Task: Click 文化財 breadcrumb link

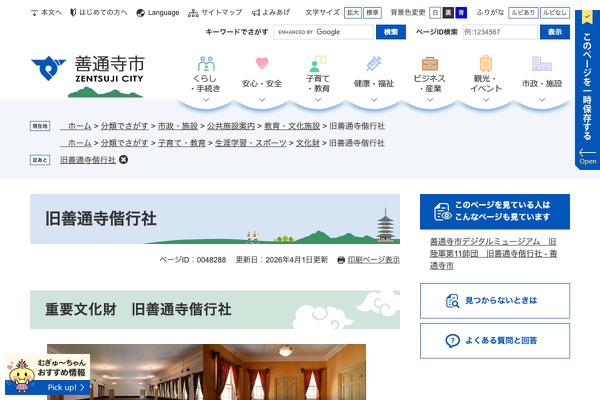Action: click(x=308, y=143)
